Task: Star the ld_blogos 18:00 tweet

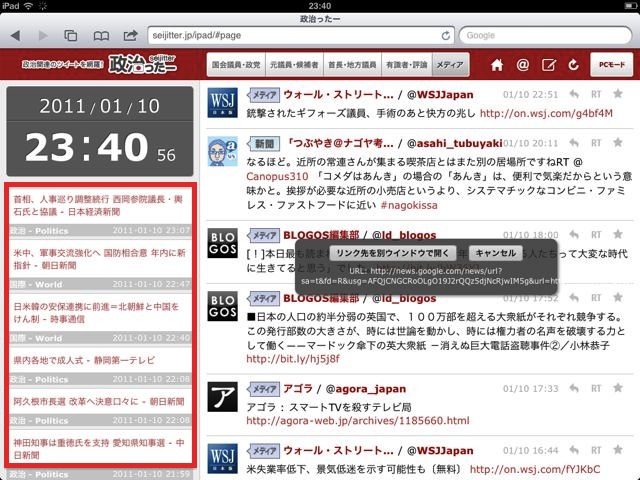Action: click(618, 234)
